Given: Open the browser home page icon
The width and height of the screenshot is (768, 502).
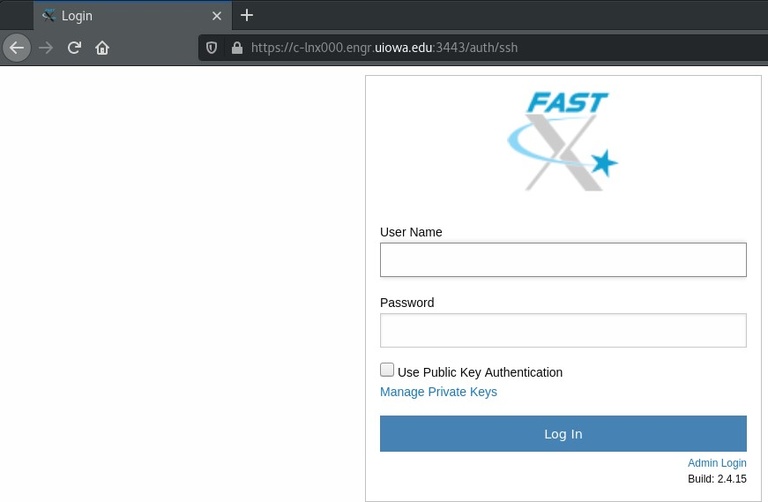Looking at the screenshot, I should [x=102, y=47].
